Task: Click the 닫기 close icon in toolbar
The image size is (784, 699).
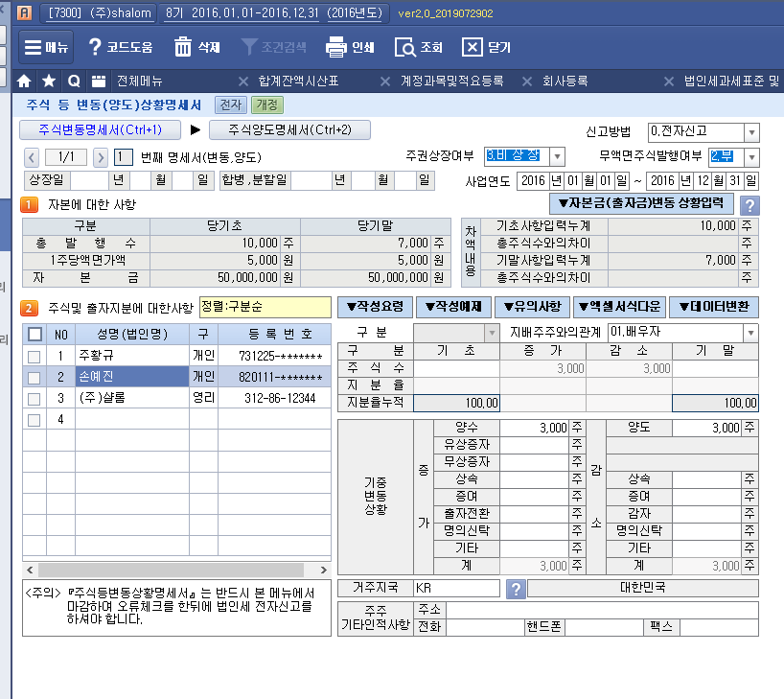Action: point(473,47)
